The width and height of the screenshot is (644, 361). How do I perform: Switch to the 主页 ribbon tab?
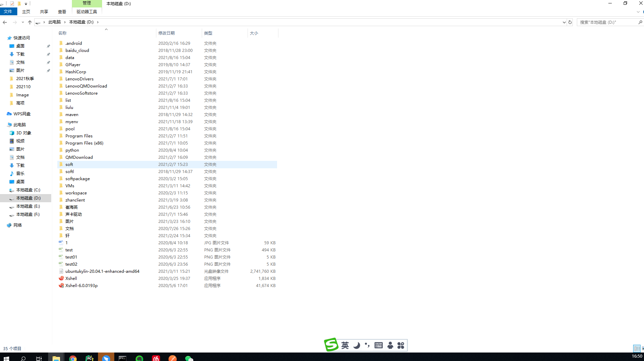point(26,12)
